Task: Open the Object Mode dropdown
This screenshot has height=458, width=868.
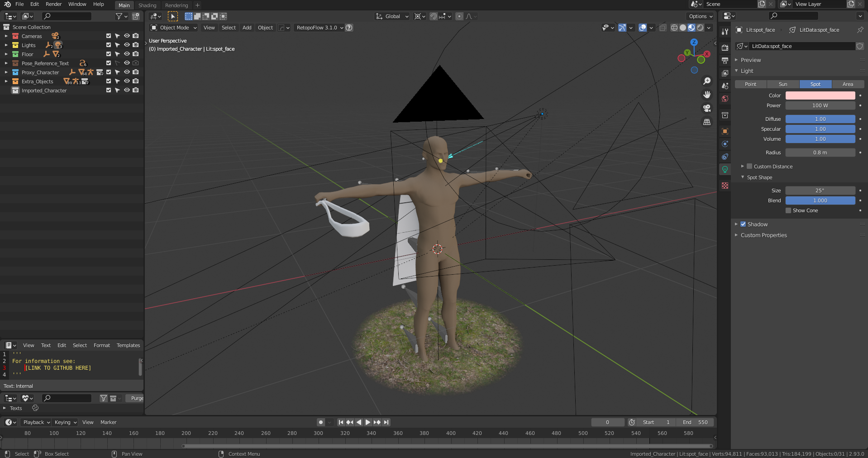Action: [x=174, y=28]
